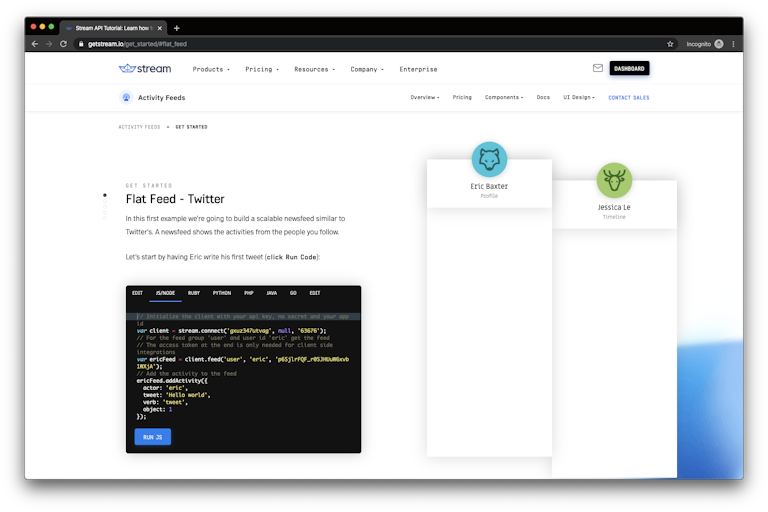Click inside the code editor area
Screen dimensions: 768x512
(x=243, y=366)
